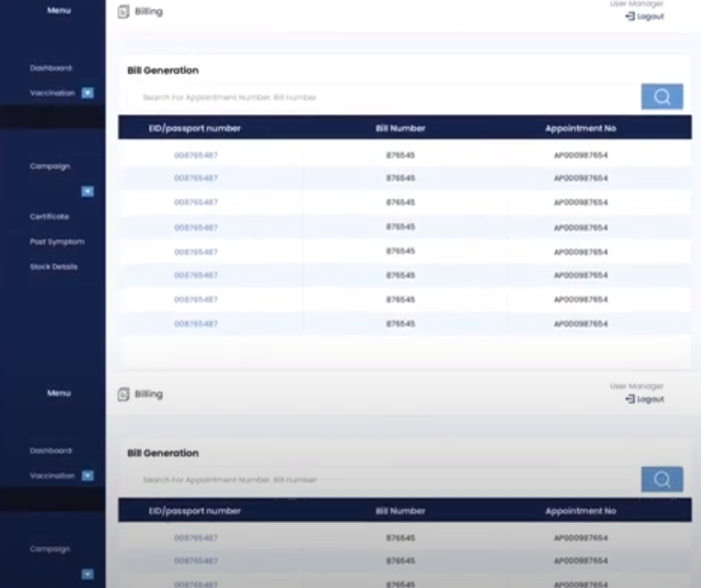
Task: Click the lower Bill Number column header
Action: click(x=401, y=511)
